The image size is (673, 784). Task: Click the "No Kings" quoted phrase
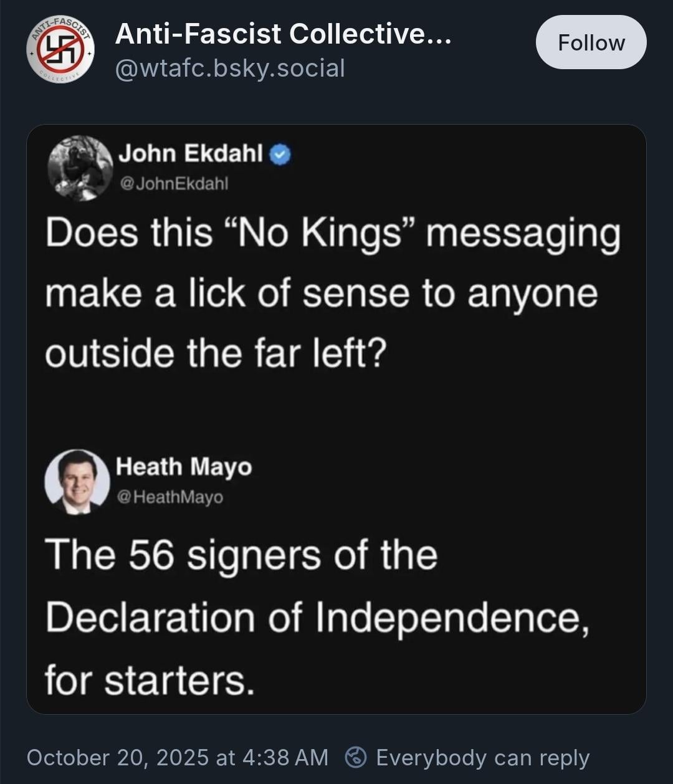tap(318, 234)
